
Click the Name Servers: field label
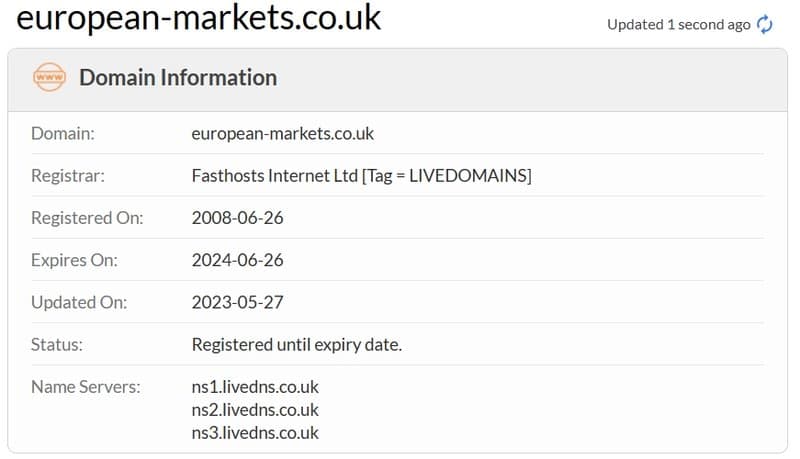point(86,387)
